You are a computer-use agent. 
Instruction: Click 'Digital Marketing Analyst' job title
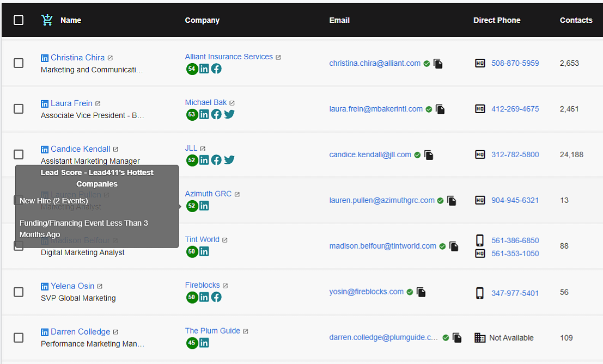83,252
